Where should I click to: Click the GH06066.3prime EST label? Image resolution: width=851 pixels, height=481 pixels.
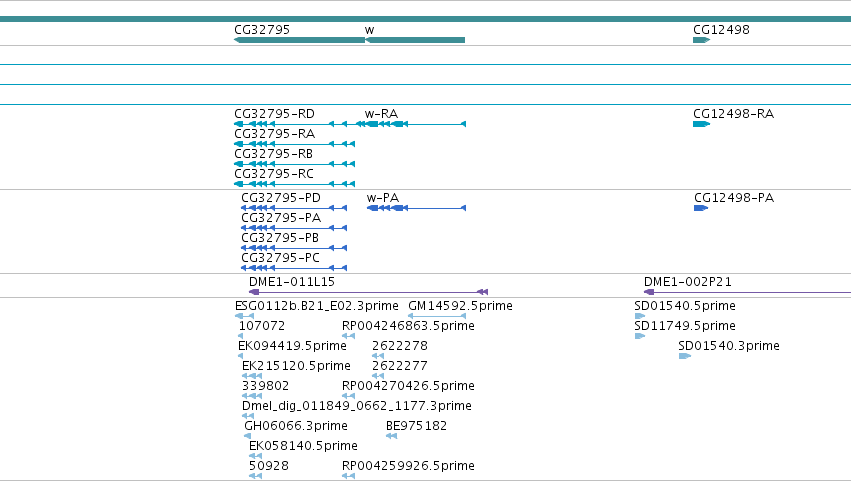pyautogui.click(x=296, y=427)
